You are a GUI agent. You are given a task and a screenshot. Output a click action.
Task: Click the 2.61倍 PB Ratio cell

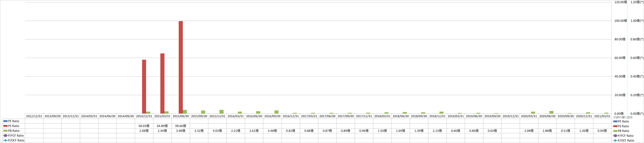click(254, 131)
